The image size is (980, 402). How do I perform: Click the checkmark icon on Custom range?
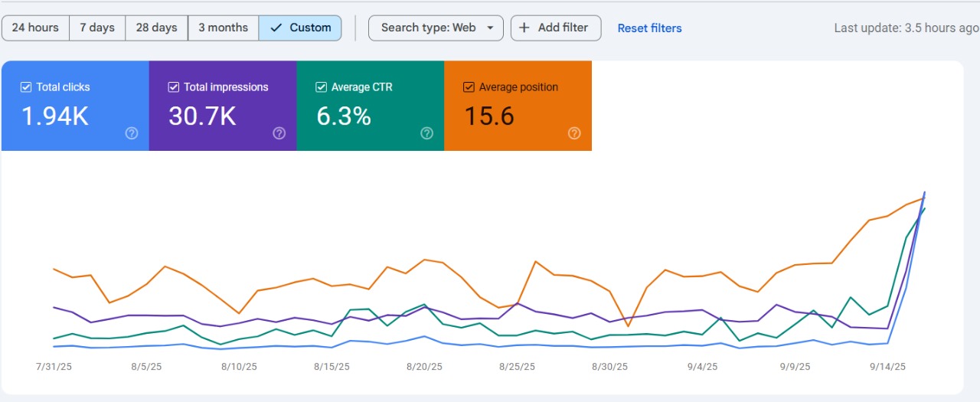pos(276,28)
